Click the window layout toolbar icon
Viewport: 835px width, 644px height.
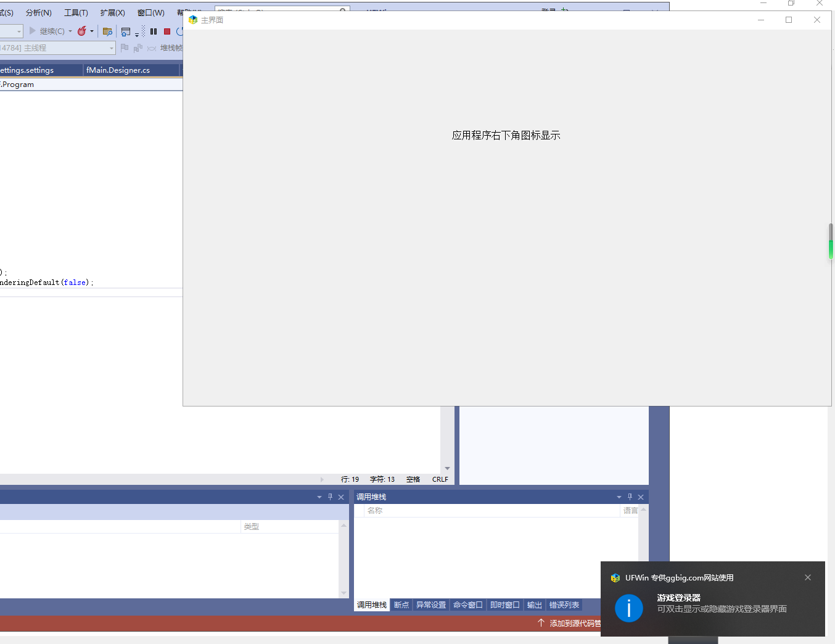[126, 31]
